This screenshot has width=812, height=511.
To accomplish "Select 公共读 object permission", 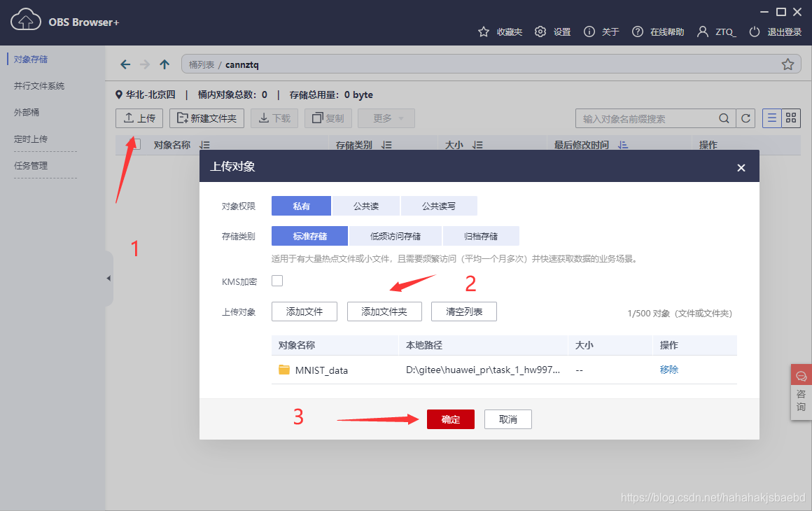I will tap(365, 205).
